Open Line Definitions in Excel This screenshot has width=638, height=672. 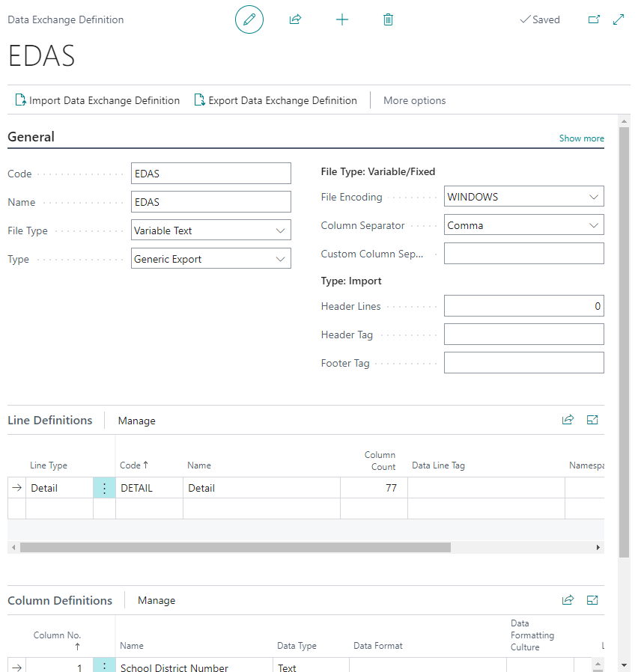tap(592, 420)
